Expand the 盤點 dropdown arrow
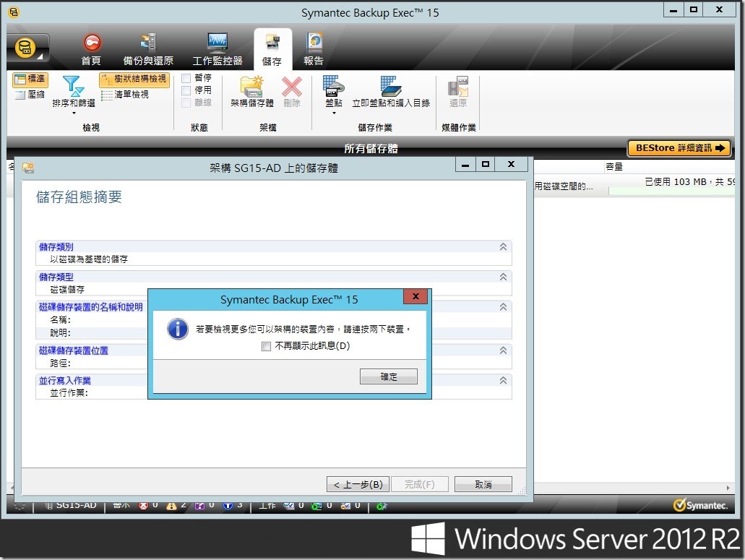 click(334, 113)
